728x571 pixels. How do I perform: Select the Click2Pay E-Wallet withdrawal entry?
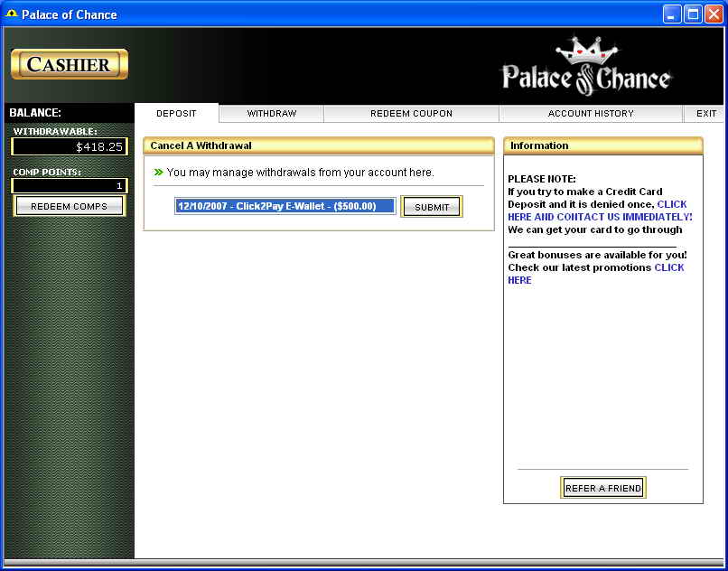coord(285,206)
